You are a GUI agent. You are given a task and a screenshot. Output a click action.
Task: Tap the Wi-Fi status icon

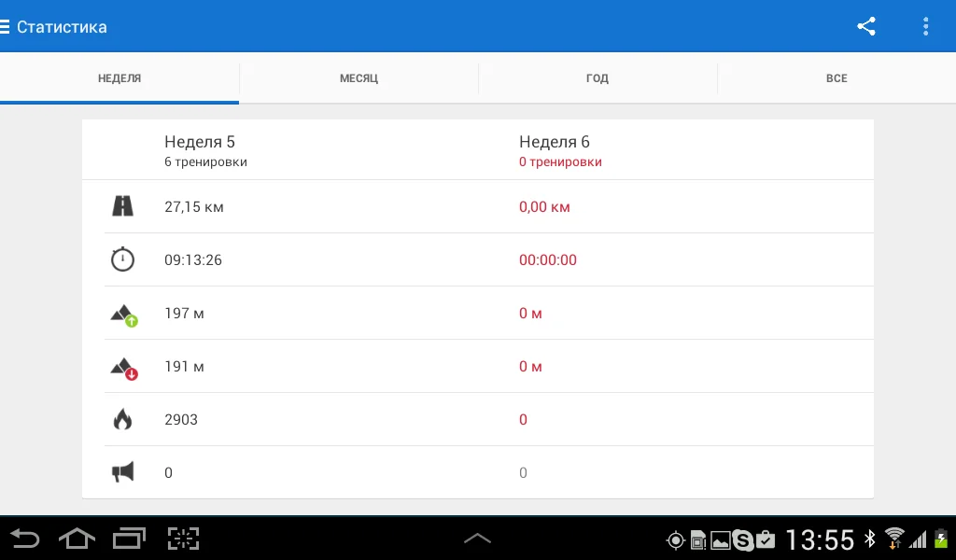tap(894, 538)
